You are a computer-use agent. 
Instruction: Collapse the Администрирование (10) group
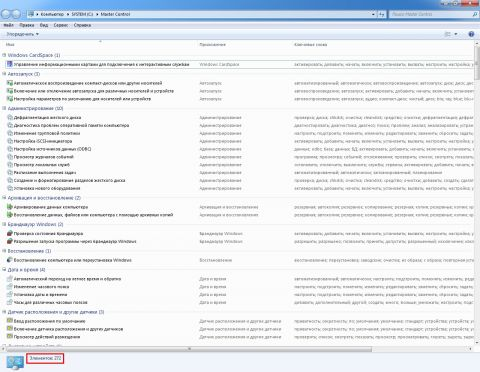(4, 108)
